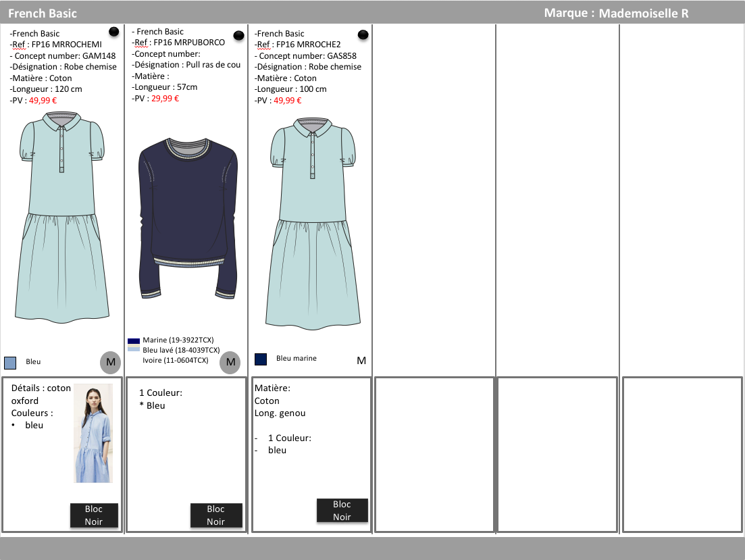Click Longueur : 57cm text
Viewport: 745px width, 560px height.
(x=164, y=87)
